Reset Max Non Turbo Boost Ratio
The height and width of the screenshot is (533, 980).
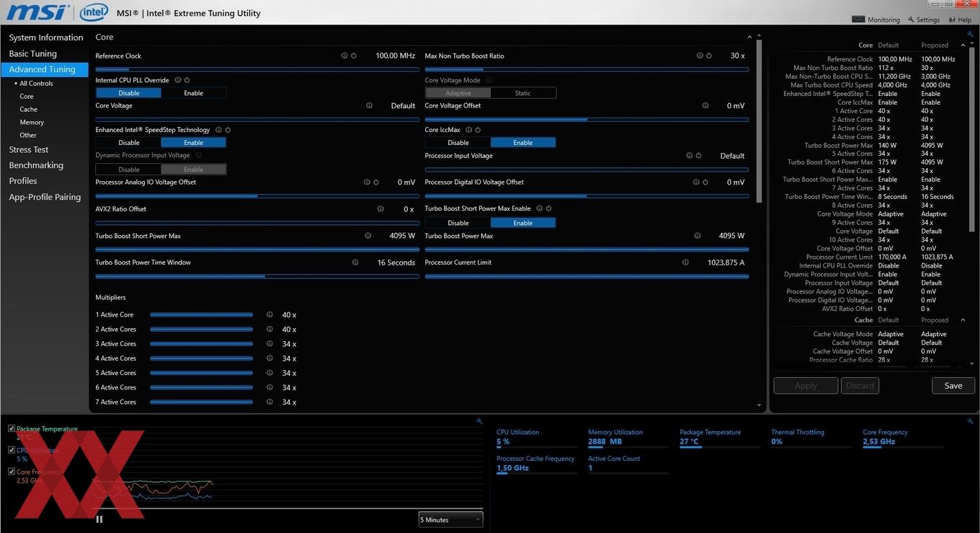click(x=709, y=56)
